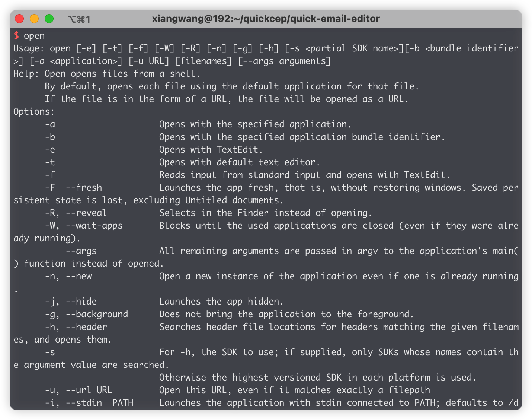The width and height of the screenshot is (532, 420).
Task: Close the terminal window with red button
Action: point(19,19)
